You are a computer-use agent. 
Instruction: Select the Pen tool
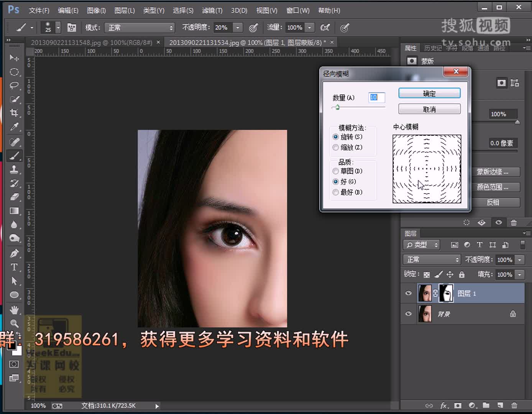point(14,253)
